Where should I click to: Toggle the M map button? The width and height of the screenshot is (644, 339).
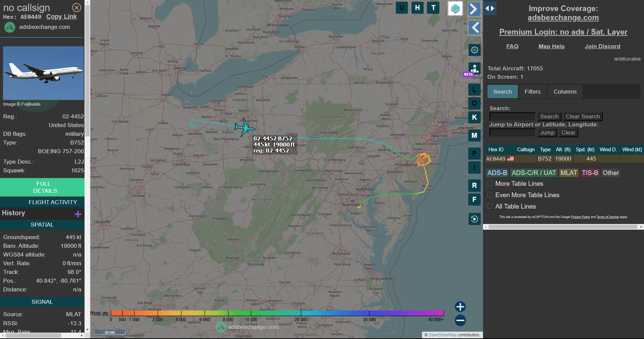coord(474,135)
